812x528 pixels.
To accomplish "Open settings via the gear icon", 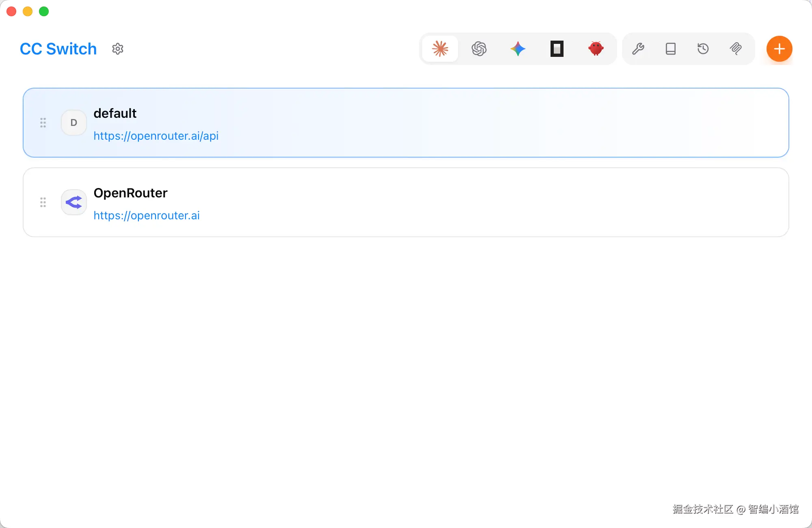I will [x=118, y=49].
